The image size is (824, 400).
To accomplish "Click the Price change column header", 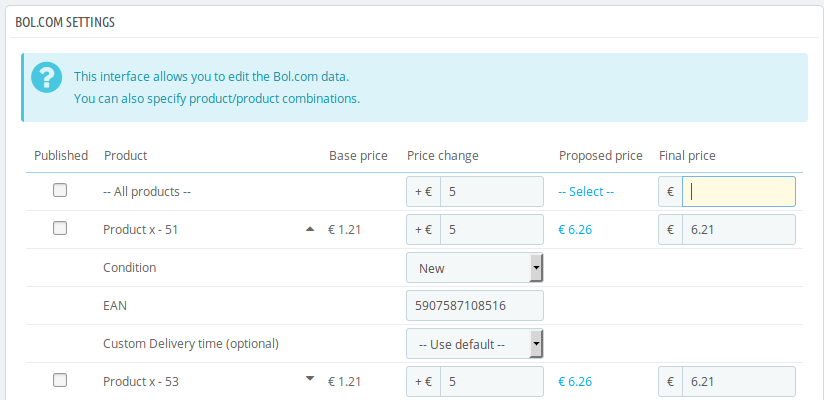I will [442, 156].
